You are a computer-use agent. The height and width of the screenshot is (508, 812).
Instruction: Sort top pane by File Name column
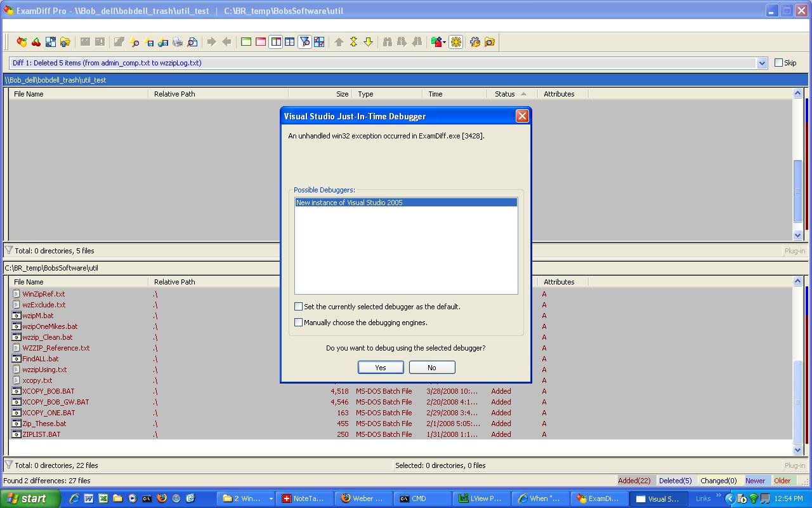(x=79, y=94)
